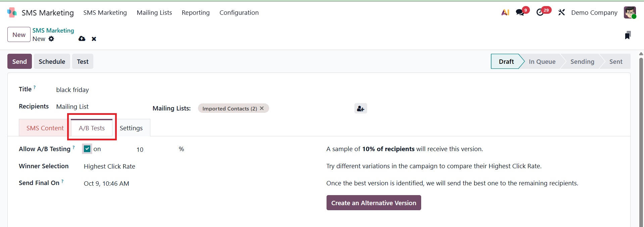Click Create an Alternative Version button

pos(374,203)
